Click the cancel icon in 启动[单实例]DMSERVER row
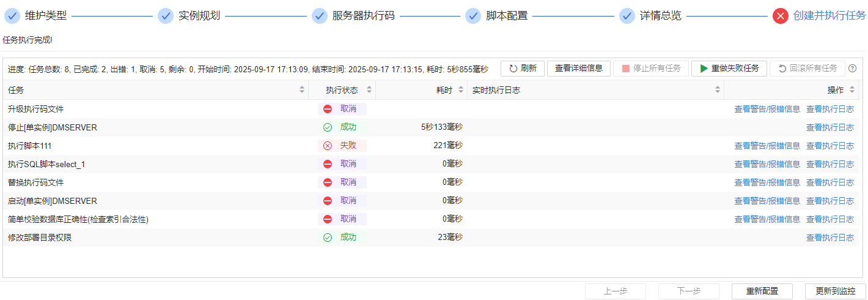 [328, 201]
